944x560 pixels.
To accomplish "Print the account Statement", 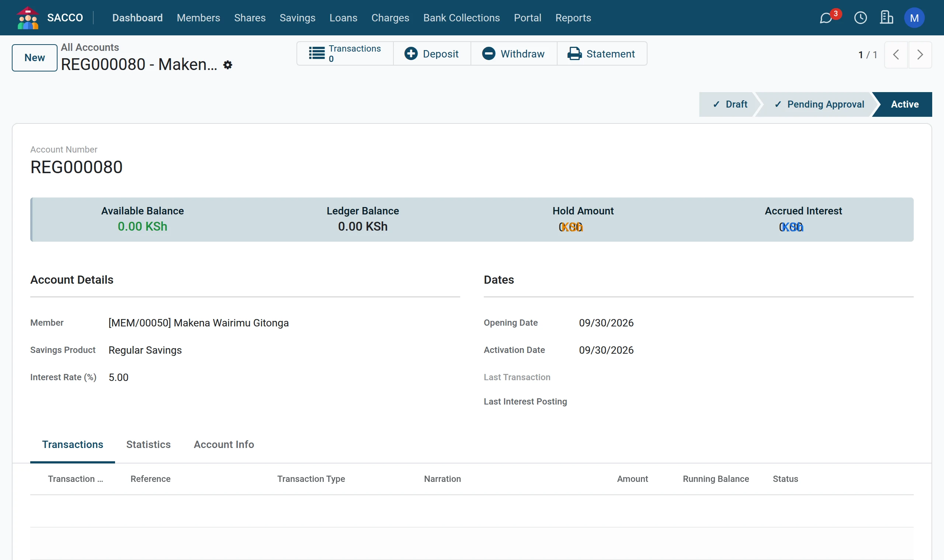I will [x=602, y=53].
